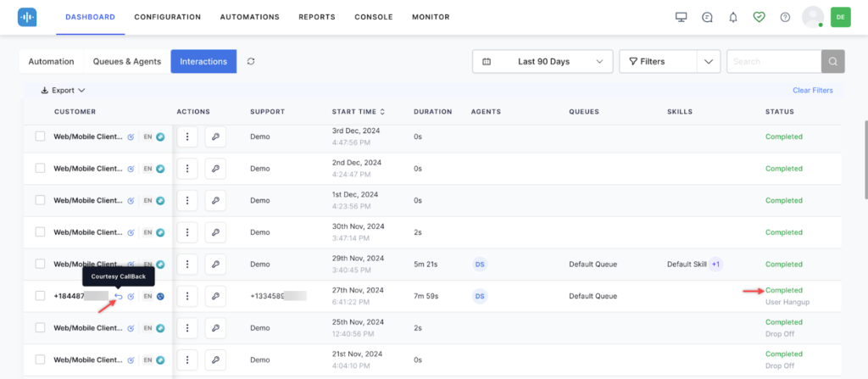Screen dimensions: 868x379
Task: Switch to the Queues & Agents tab
Action: 127,62
